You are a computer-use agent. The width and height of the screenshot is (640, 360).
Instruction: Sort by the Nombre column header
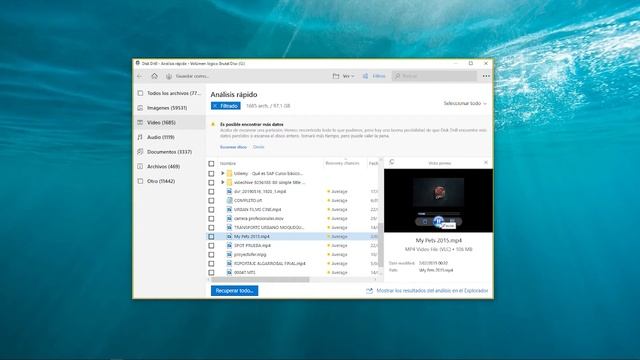[x=228, y=163]
